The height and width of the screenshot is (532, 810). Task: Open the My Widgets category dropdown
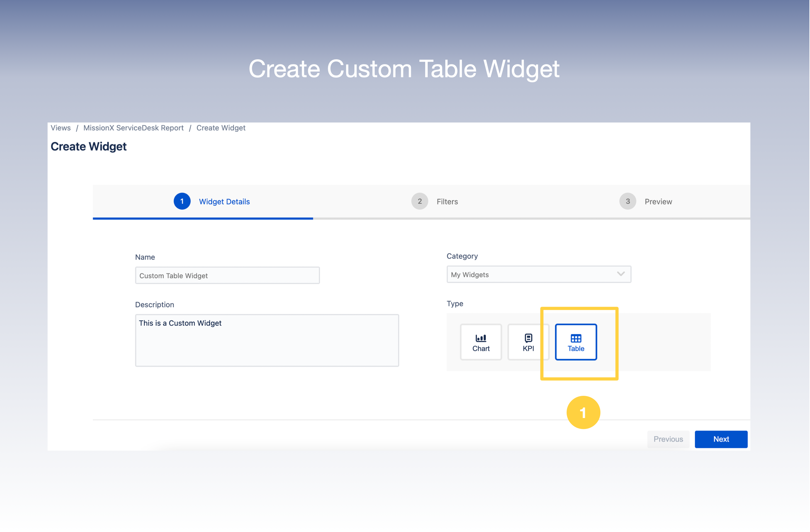tap(539, 274)
